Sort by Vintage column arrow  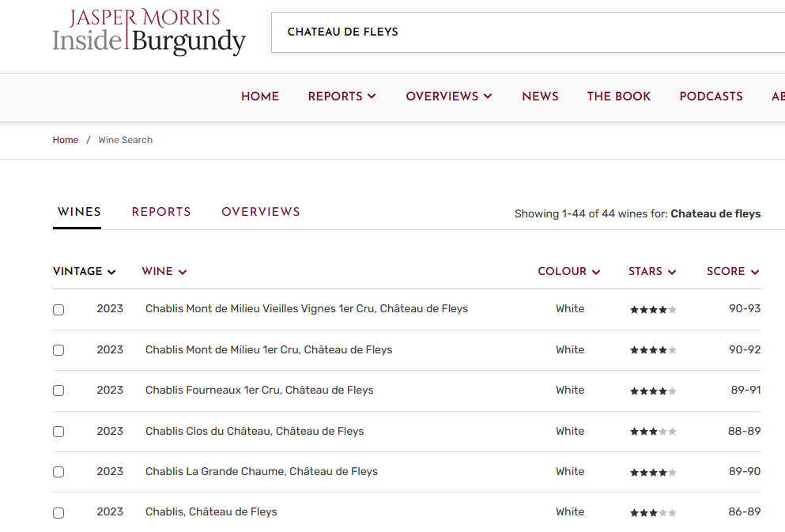click(x=111, y=272)
